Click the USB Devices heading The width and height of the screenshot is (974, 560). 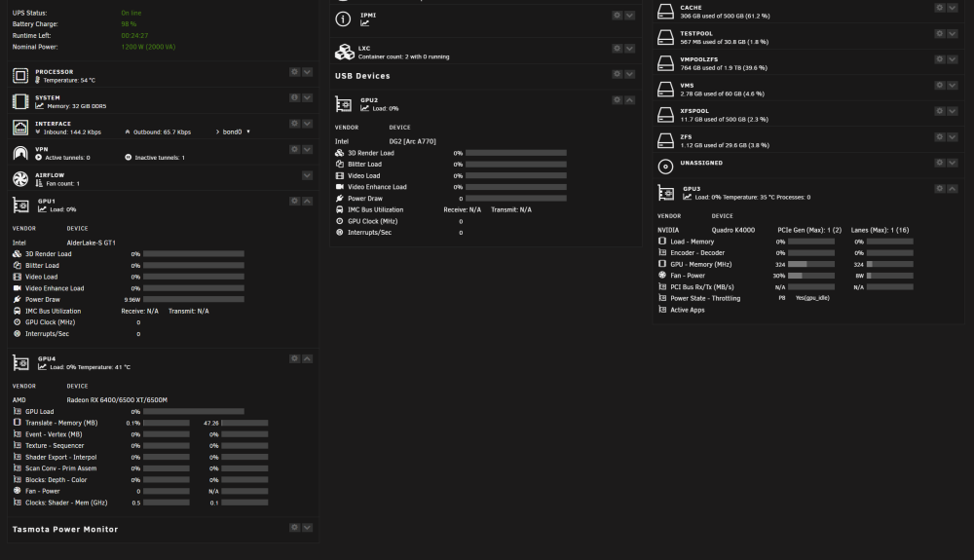[x=362, y=76]
